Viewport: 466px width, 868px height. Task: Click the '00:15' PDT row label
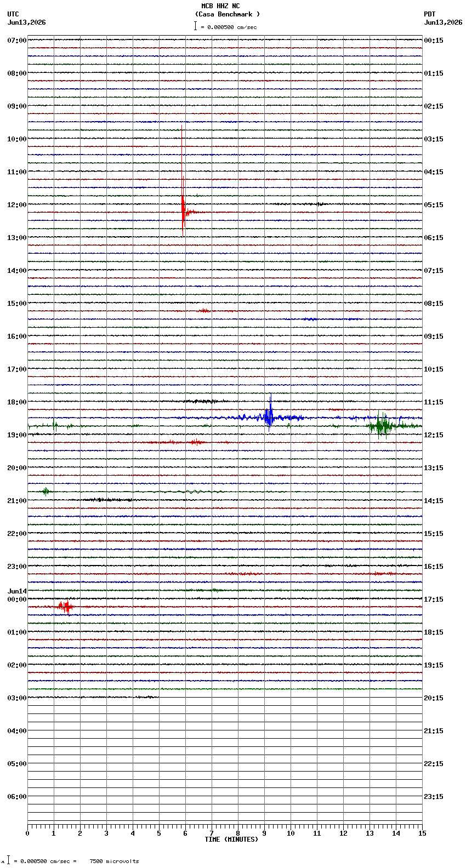coord(434,41)
